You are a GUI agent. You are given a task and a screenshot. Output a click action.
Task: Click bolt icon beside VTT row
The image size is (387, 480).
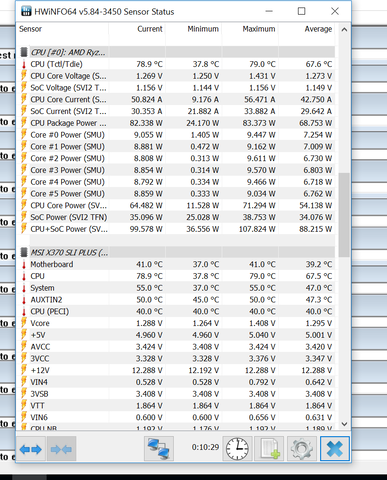tap(24, 406)
